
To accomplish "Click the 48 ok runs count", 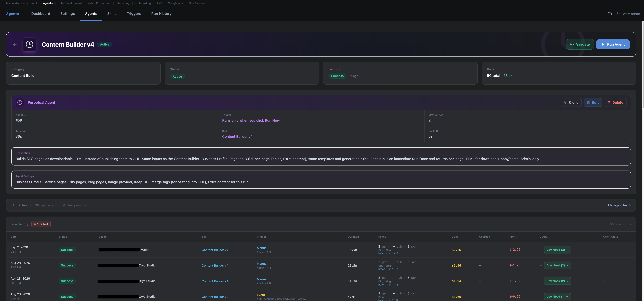I will tap(507, 76).
